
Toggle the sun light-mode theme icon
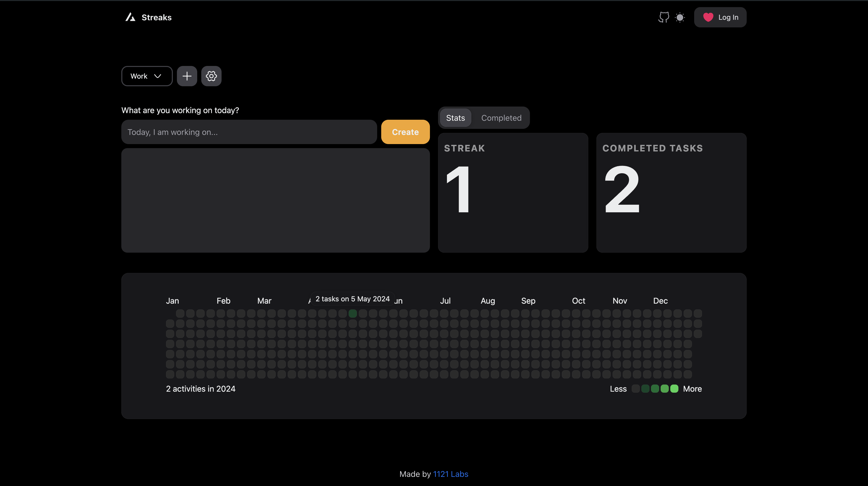[680, 17]
